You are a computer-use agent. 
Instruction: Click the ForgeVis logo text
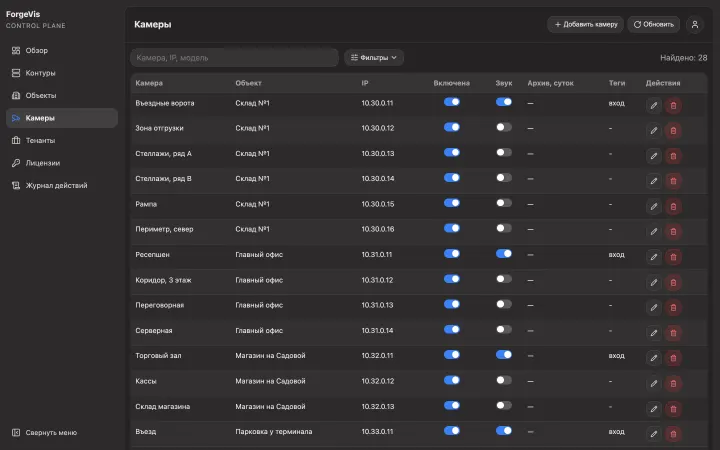[23, 14]
